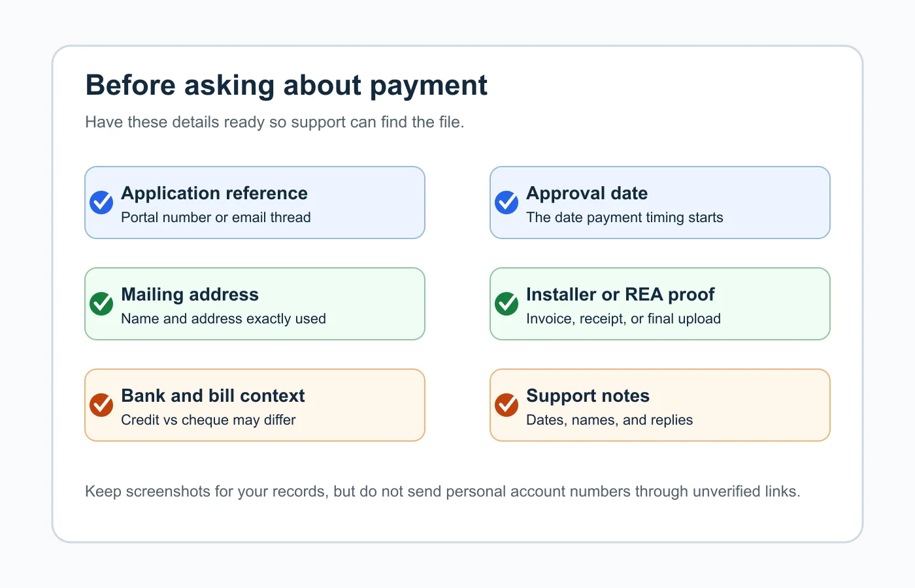Screen dimensions: 915x588
Task: Select 'Dates, names, and replies' text
Action: click(x=610, y=420)
